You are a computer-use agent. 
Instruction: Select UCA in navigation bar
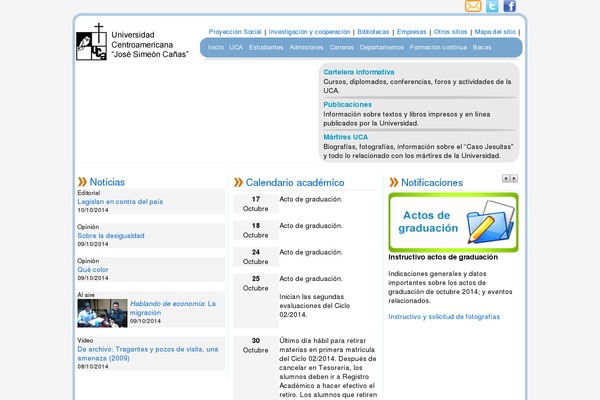coord(236,47)
